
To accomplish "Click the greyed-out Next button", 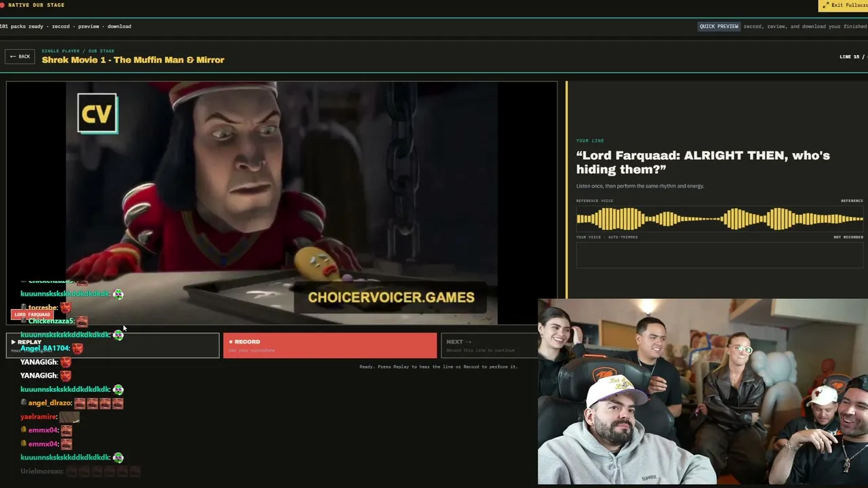I will [x=489, y=345].
